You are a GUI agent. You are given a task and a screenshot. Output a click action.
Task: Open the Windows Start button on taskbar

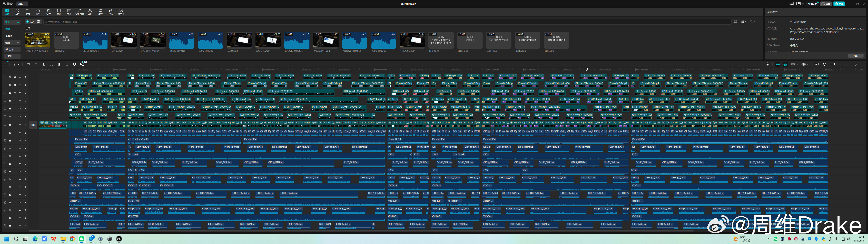click(7, 239)
